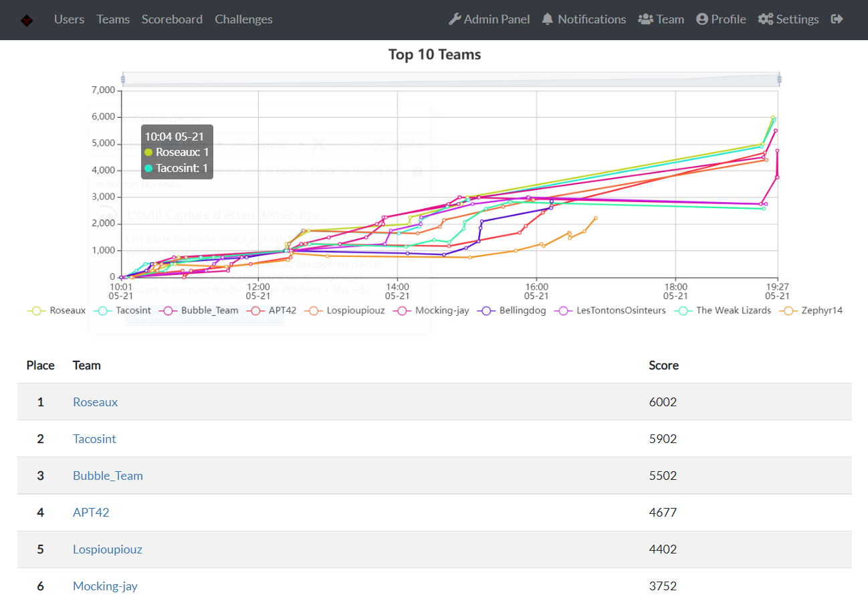Open the Team group icon
Image resolution: width=868 pixels, height=603 pixels.
(x=645, y=19)
